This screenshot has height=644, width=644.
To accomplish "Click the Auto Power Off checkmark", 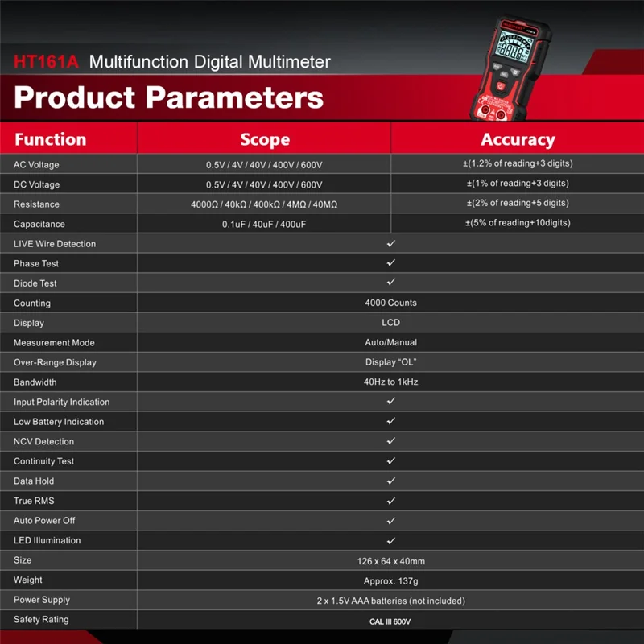I will click(390, 520).
